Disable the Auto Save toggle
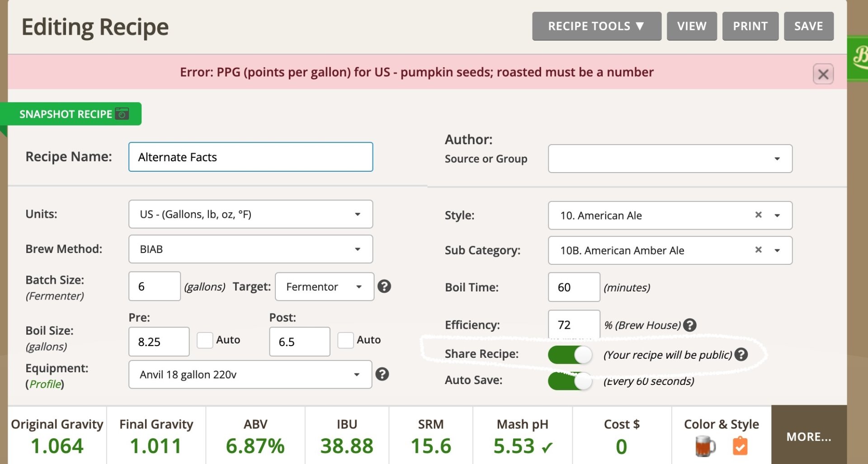 570,381
